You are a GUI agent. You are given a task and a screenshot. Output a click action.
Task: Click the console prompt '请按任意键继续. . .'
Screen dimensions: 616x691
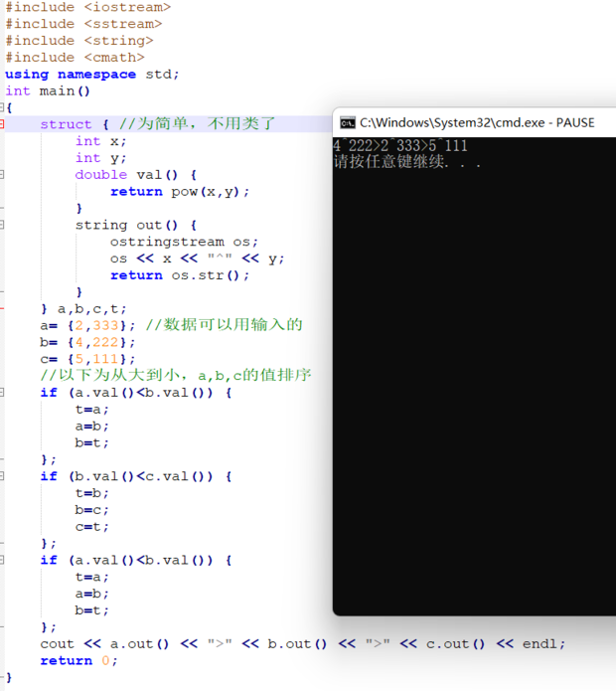pyautogui.click(x=406, y=162)
